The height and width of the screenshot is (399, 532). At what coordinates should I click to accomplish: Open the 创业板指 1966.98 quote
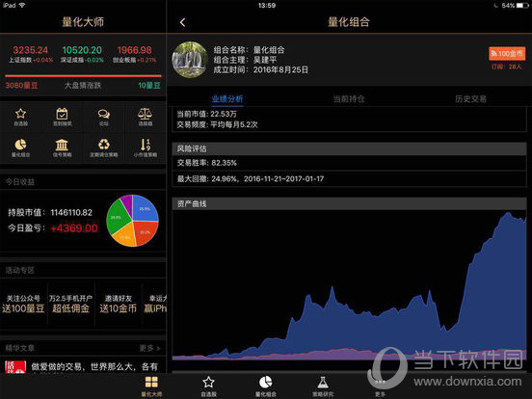pyautogui.click(x=134, y=54)
